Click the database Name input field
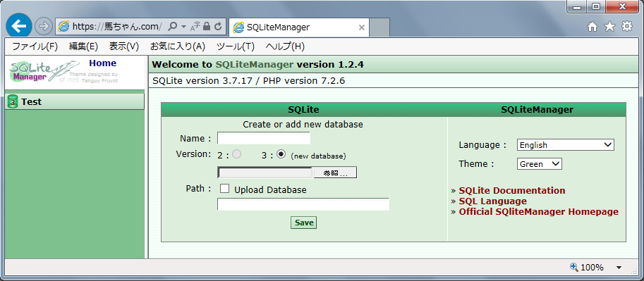644x281 pixels. (x=264, y=138)
